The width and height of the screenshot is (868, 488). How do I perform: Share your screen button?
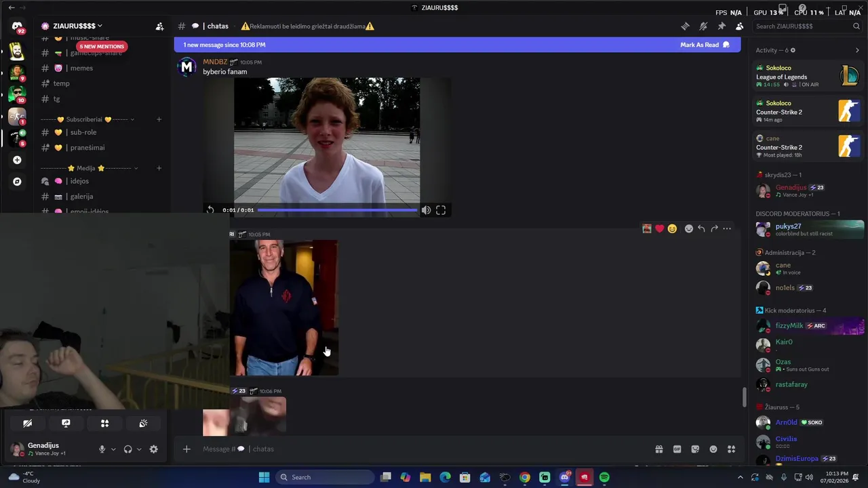[66, 423]
